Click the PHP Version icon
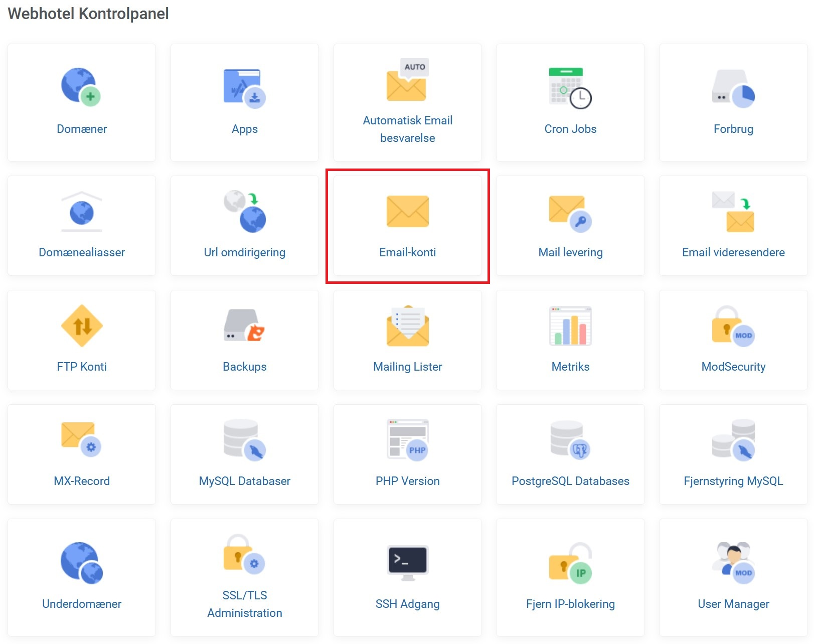 pyautogui.click(x=407, y=439)
